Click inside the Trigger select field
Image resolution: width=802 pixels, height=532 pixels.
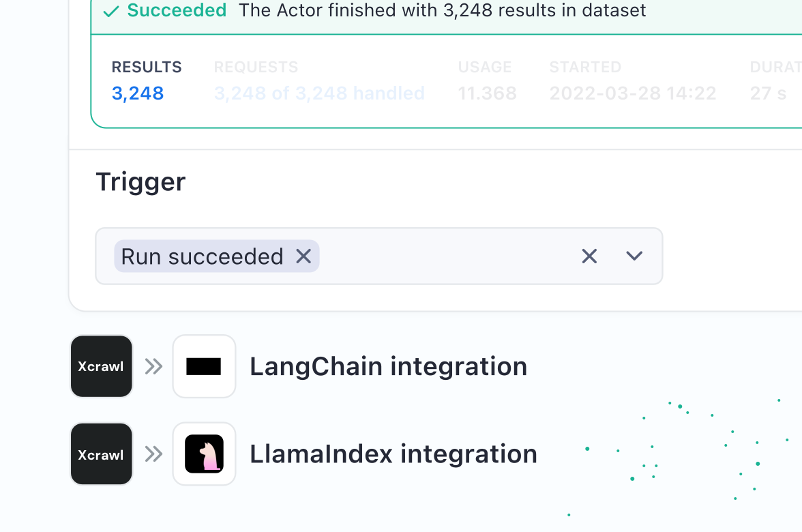point(443,256)
